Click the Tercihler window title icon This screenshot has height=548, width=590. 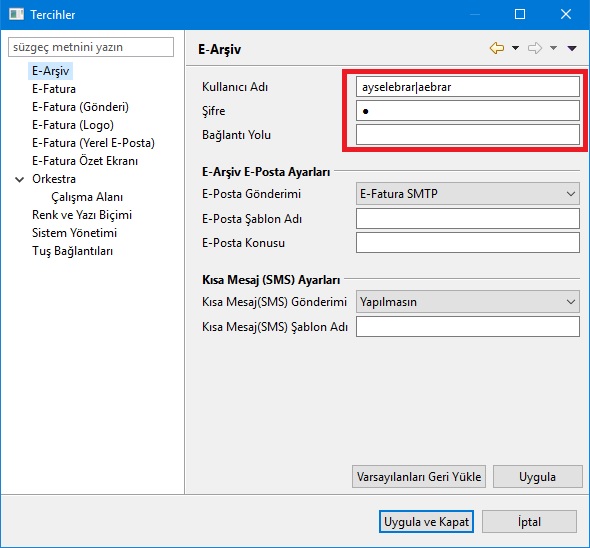(16, 14)
